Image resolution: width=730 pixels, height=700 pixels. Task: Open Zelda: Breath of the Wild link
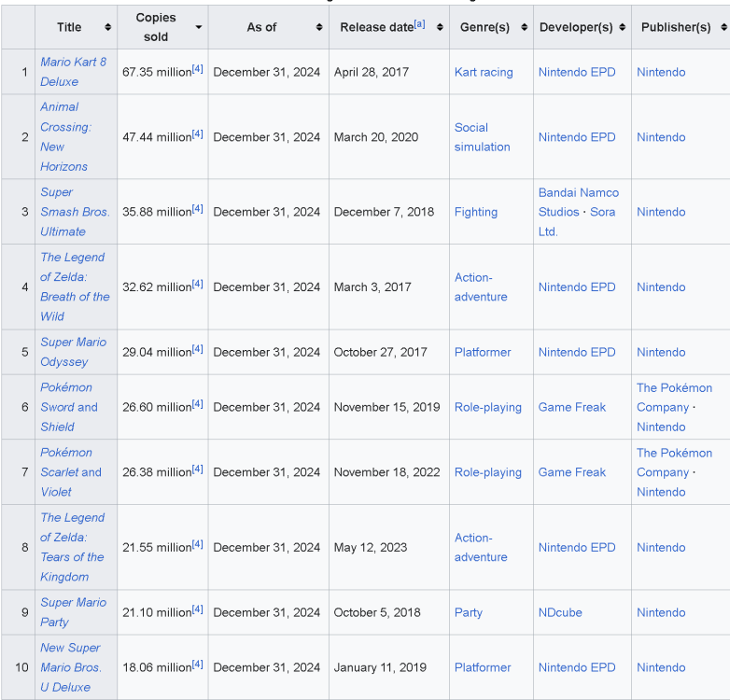point(75,287)
